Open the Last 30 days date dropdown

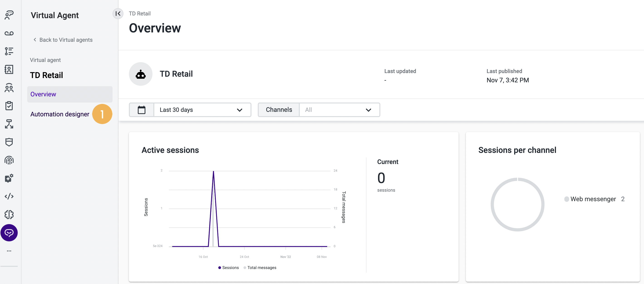202,110
